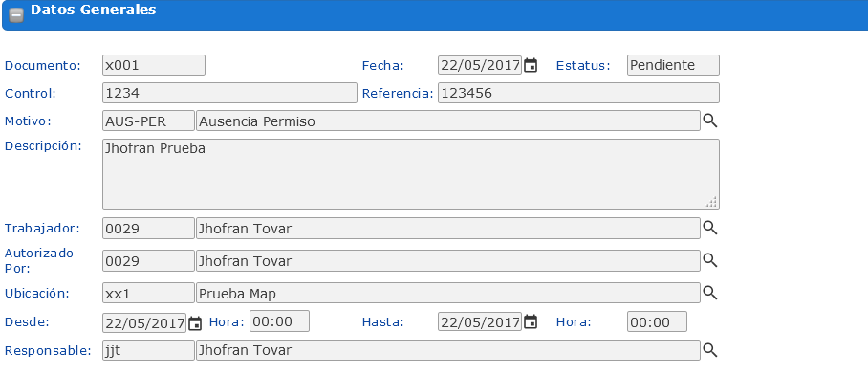
Task: Click the Trabajador name field Jhofran Tovar
Action: click(x=447, y=229)
